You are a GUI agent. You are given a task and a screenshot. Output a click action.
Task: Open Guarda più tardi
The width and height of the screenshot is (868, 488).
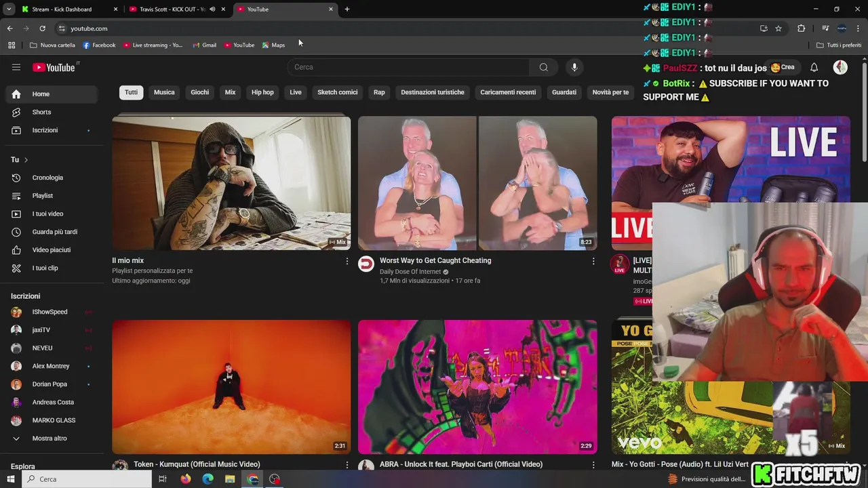coord(52,232)
